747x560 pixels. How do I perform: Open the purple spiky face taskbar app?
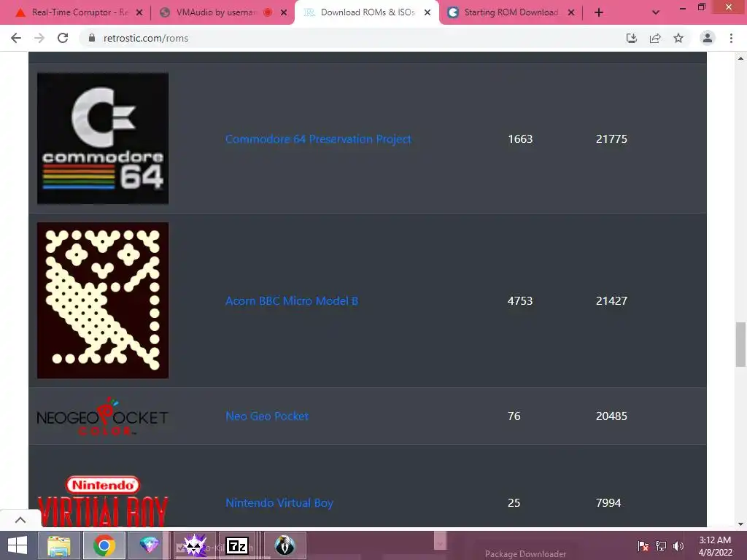[x=195, y=545]
